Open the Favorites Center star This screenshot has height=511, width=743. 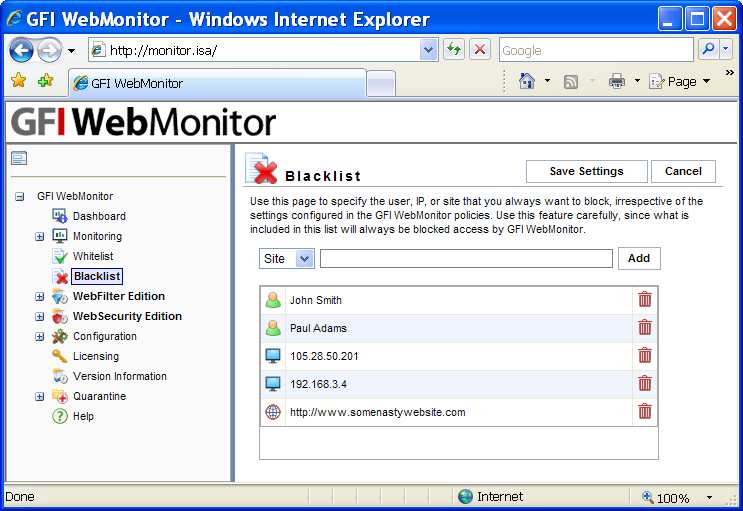[19, 81]
